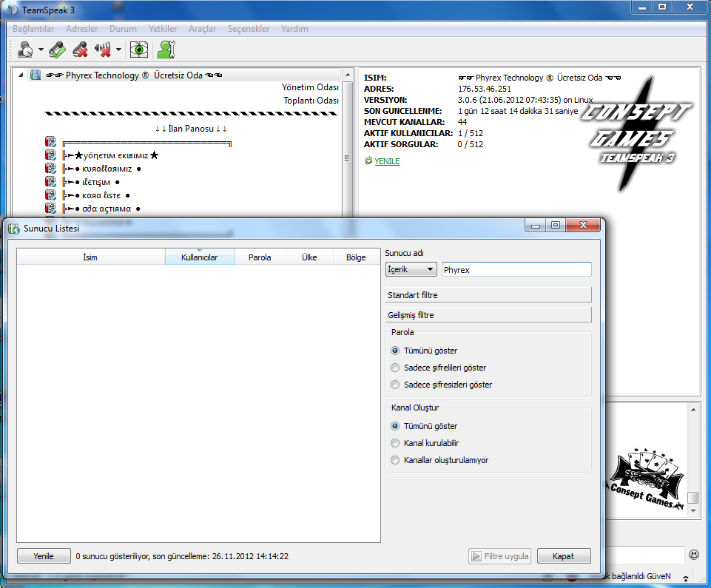Click the green person with wrench icon

pos(166,50)
